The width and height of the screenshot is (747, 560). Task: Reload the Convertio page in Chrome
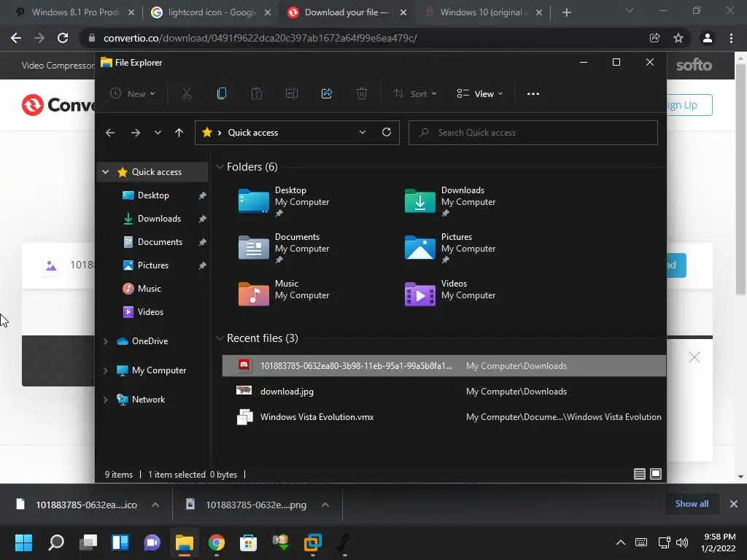[63, 38]
